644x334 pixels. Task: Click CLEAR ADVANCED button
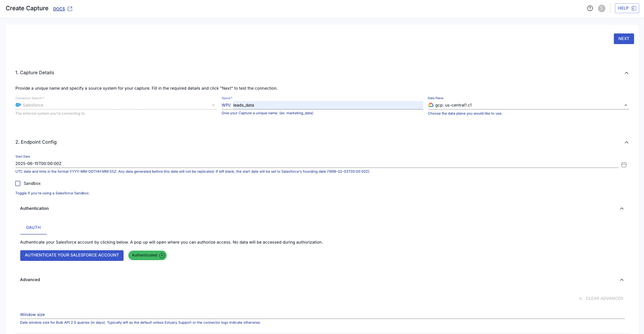pyautogui.click(x=601, y=298)
